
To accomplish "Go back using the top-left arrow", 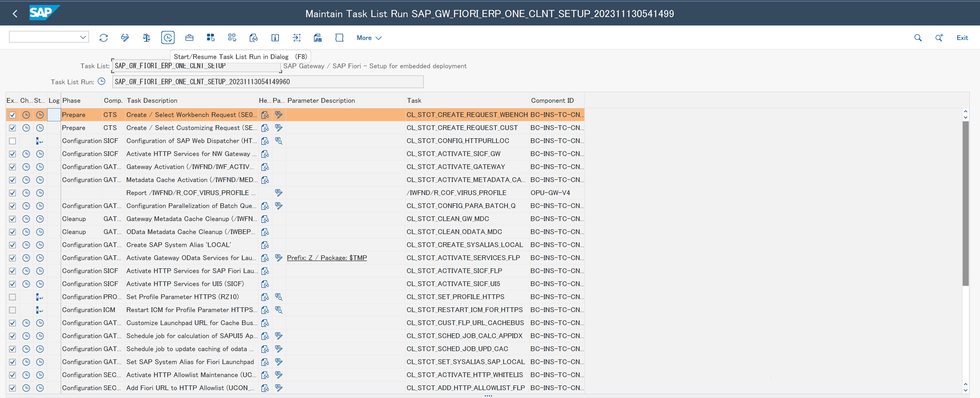I will [15, 14].
